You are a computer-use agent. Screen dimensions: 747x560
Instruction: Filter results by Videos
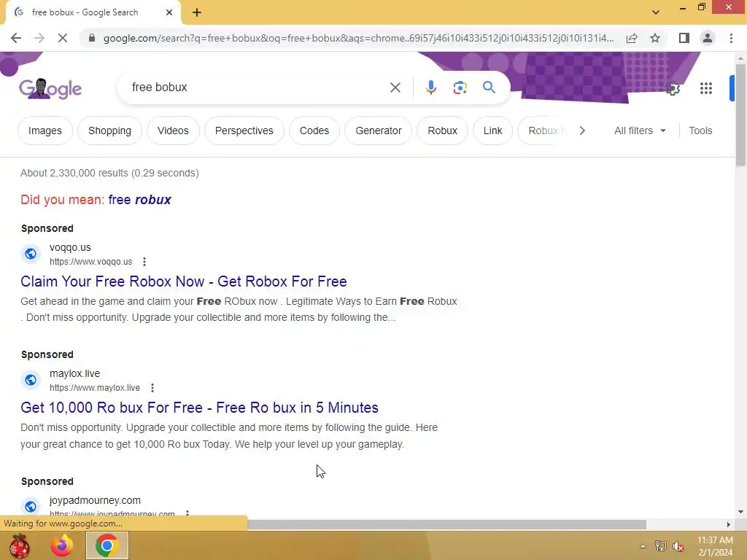[173, 131]
